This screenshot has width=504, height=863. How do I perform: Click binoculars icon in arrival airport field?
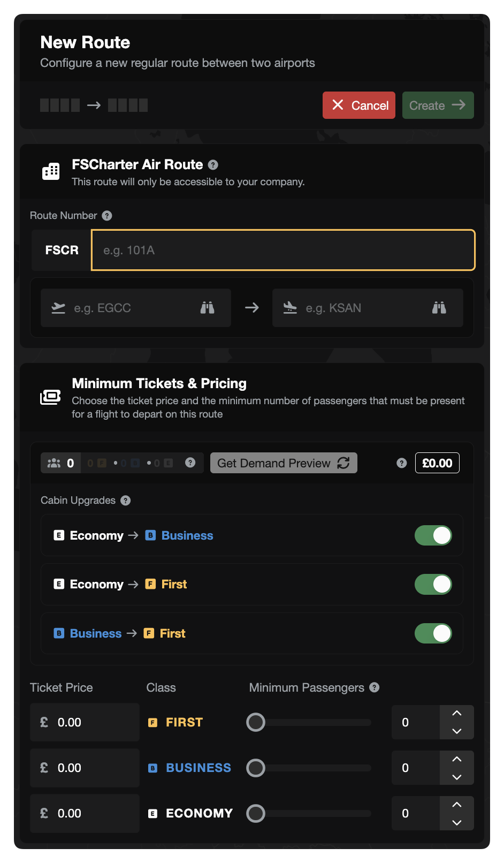click(x=439, y=308)
